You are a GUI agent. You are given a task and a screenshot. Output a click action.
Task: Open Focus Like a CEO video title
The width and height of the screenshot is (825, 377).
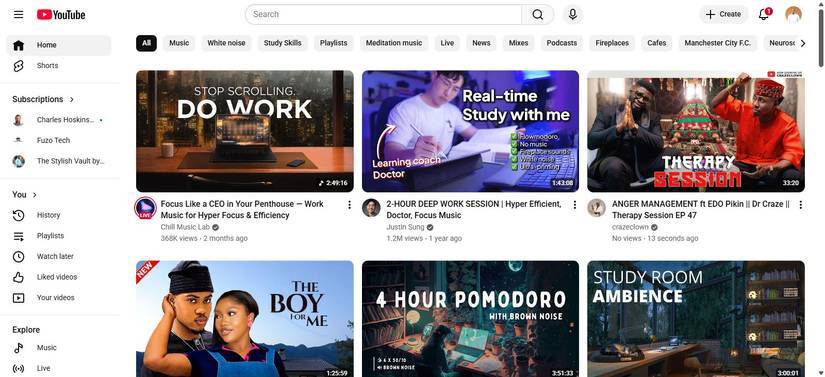coord(242,209)
